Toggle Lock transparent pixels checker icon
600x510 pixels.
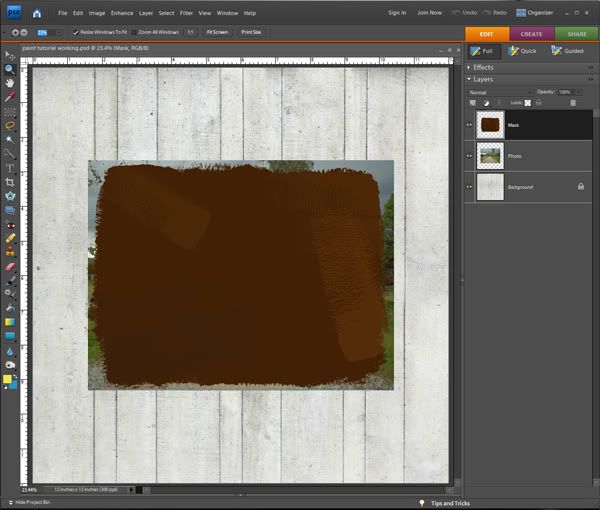(x=528, y=103)
